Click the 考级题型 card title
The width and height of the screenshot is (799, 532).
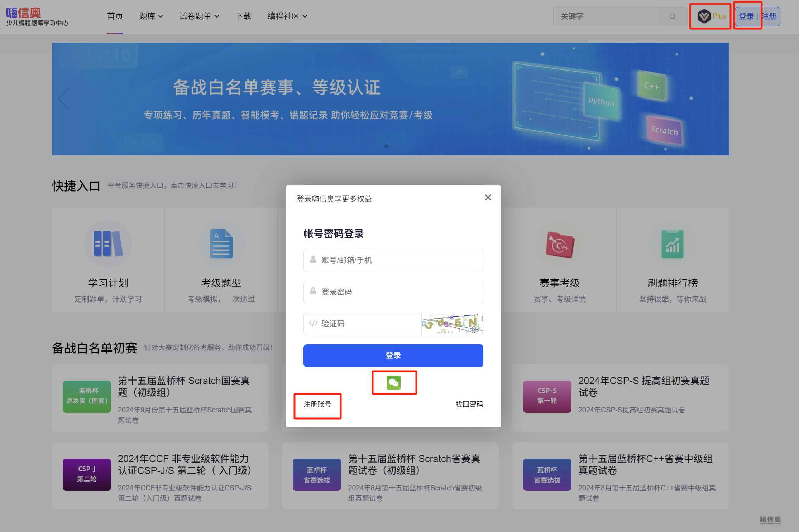coord(221,283)
